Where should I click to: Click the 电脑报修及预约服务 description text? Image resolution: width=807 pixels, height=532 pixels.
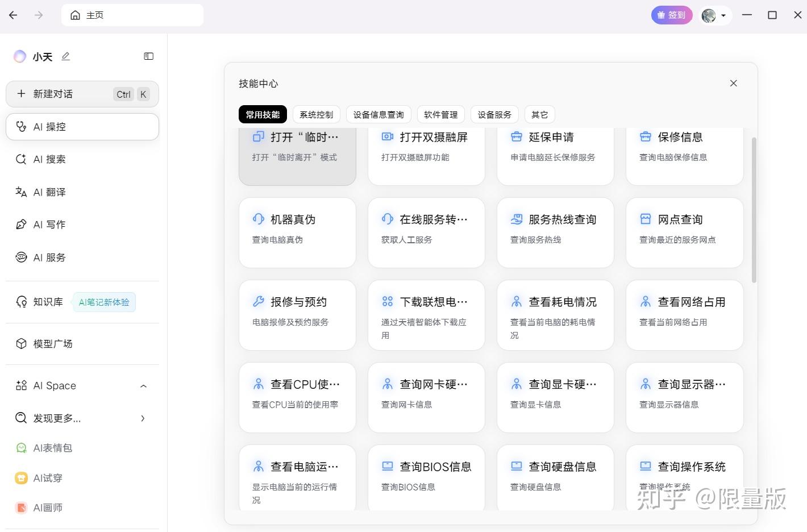point(290,322)
